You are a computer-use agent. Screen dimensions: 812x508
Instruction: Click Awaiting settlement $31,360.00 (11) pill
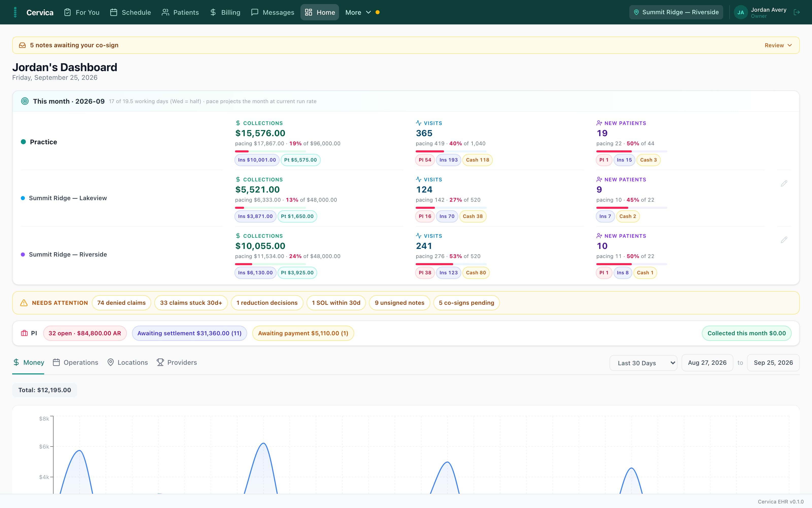(190, 333)
